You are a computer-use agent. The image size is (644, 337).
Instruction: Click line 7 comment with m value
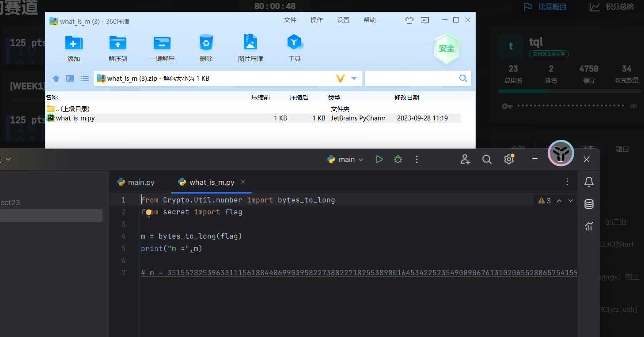coord(359,273)
